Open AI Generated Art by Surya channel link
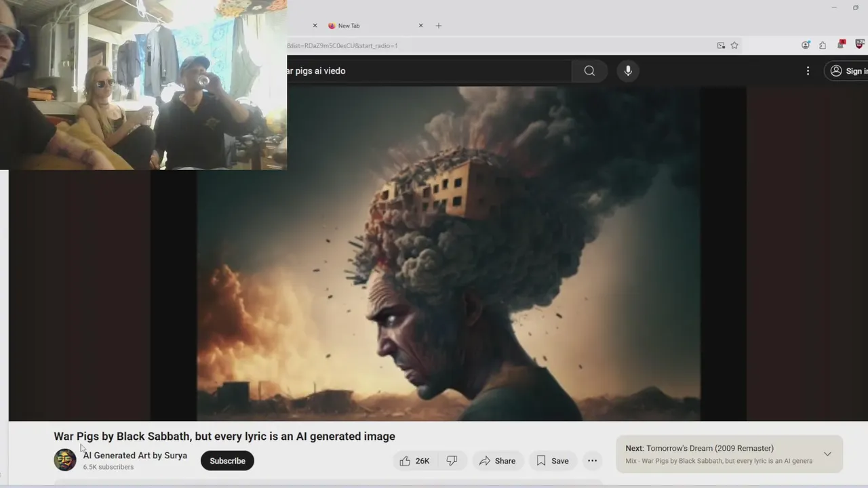This screenshot has width=868, height=488. pyautogui.click(x=135, y=455)
